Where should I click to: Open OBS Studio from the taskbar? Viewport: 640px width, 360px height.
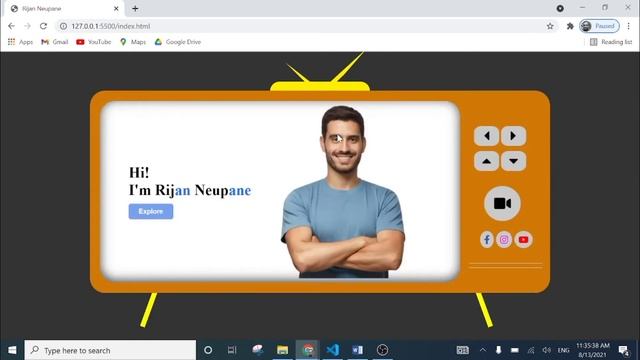pos(382,350)
